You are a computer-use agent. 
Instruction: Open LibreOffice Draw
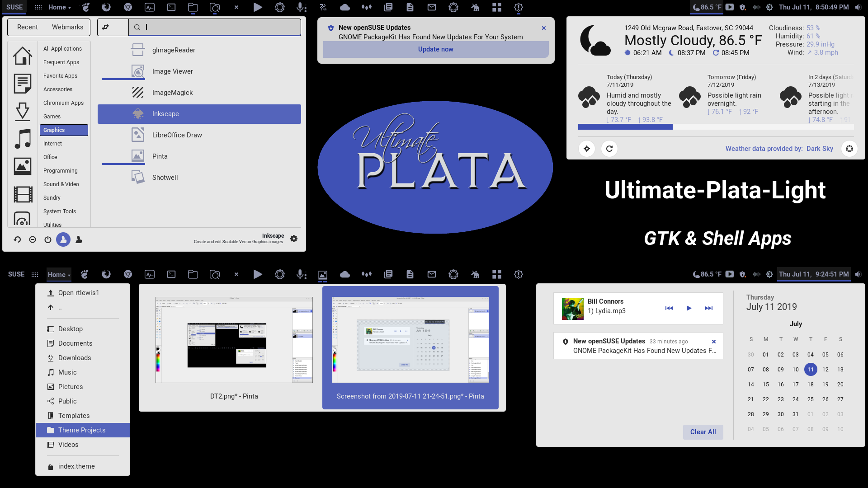point(199,135)
